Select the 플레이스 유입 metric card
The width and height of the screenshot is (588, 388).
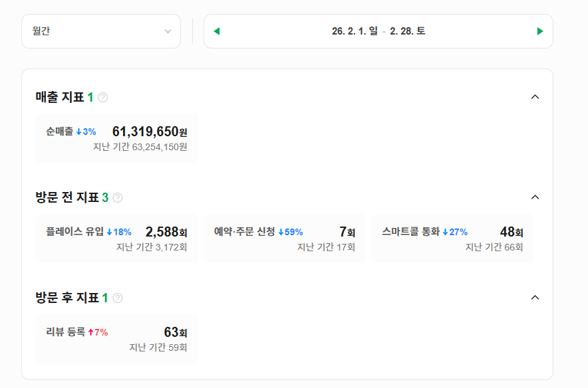coord(116,239)
